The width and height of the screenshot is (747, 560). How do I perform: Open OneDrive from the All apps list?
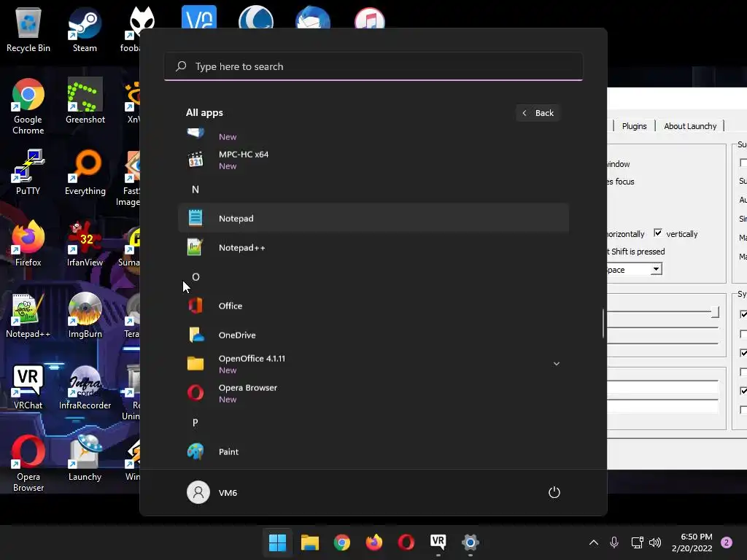tap(373, 335)
